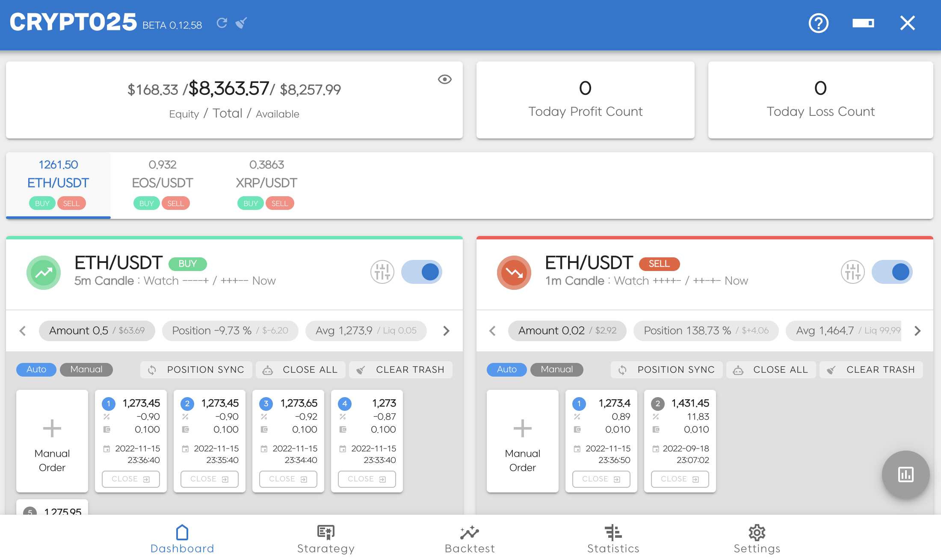Click Today Profit Count card
941x560 pixels.
(x=586, y=100)
